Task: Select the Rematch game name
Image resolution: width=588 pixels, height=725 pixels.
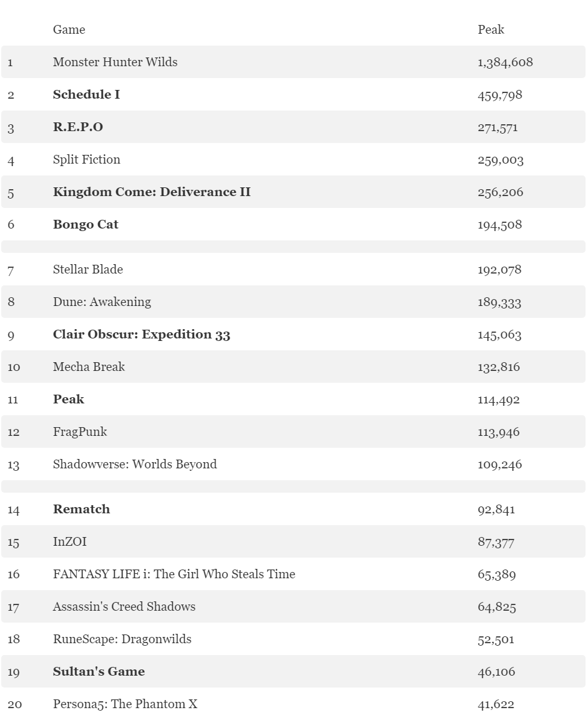Action: pyautogui.click(x=81, y=509)
